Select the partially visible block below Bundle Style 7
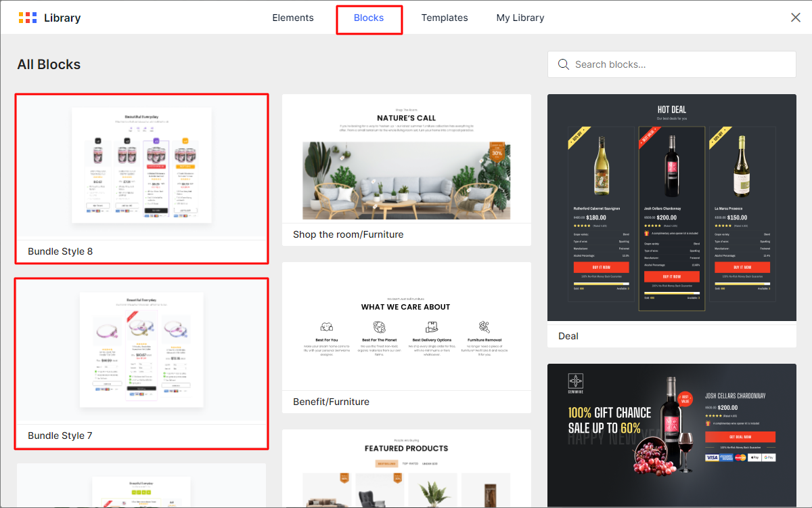 click(141, 486)
